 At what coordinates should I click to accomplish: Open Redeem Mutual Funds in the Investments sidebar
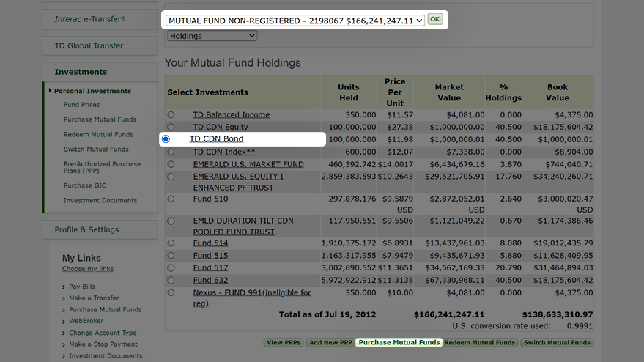pos(99,134)
